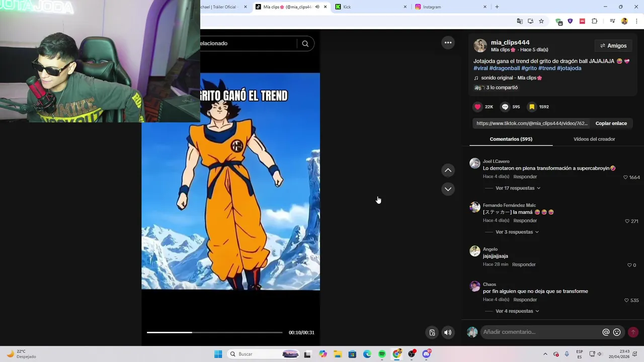This screenshot has width=644, height=362.
Task: Toggle auto-scroll icon beside volume button
Action: coord(432,332)
